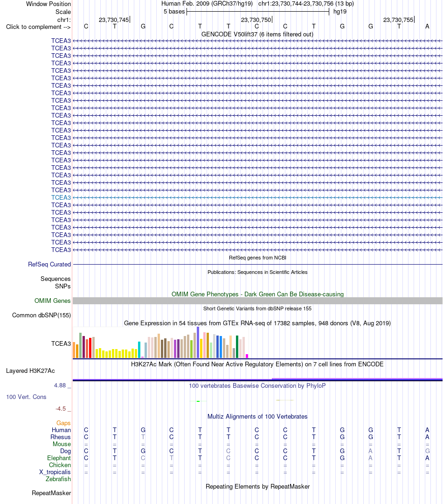Click the highlighted light-blue TCEA3 transcript label
Viewport: 443px width, 504px height.
point(61,198)
